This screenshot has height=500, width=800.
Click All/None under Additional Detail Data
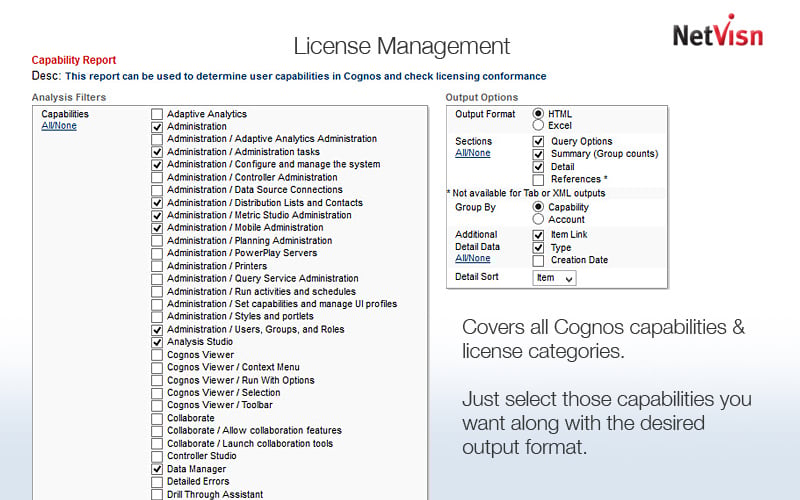pyautogui.click(x=472, y=258)
